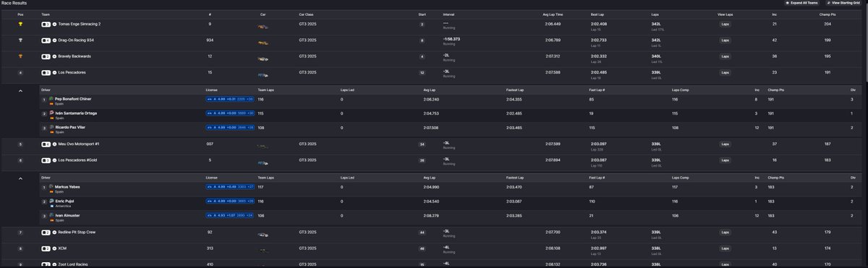The image size is (868, 268).
Task: Open Laps for Drag-On Racing 934
Action: [x=725, y=41]
